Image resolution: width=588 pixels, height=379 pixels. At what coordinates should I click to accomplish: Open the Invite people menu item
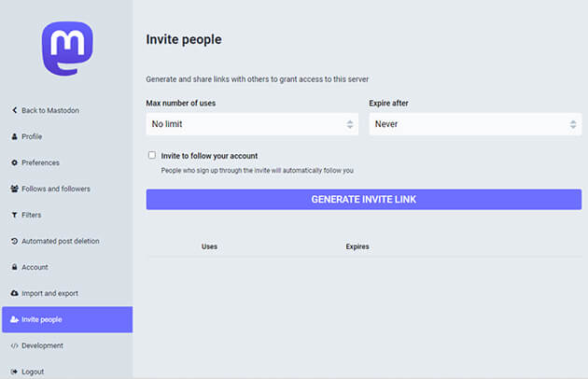pyautogui.click(x=66, y=319)
